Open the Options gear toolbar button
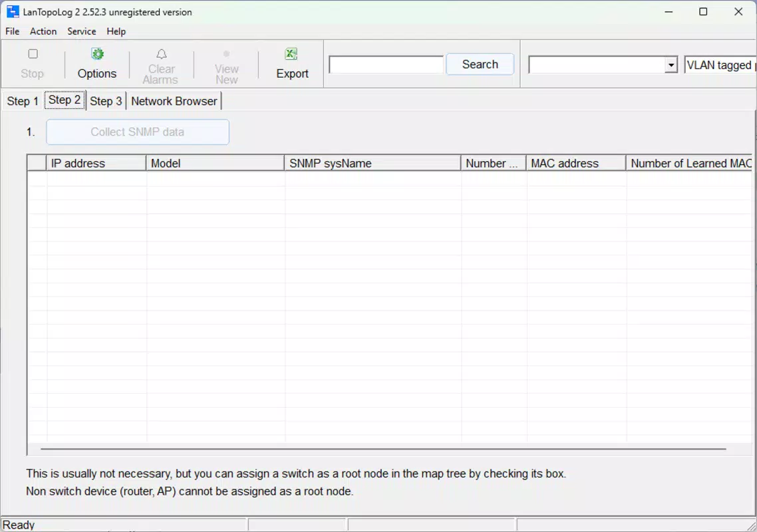Viewport: 757px width, 532px height. [x=97, y=64]
